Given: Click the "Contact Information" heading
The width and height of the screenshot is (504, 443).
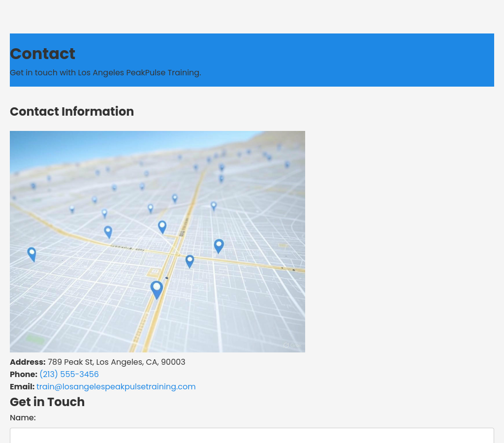Looking at the screenshot, I should (x=72, y=111).
